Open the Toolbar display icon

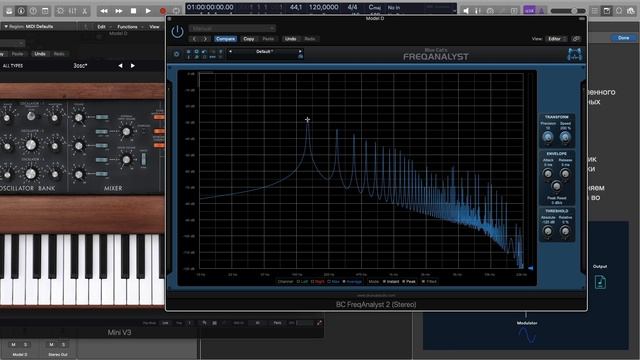point(45,11)
